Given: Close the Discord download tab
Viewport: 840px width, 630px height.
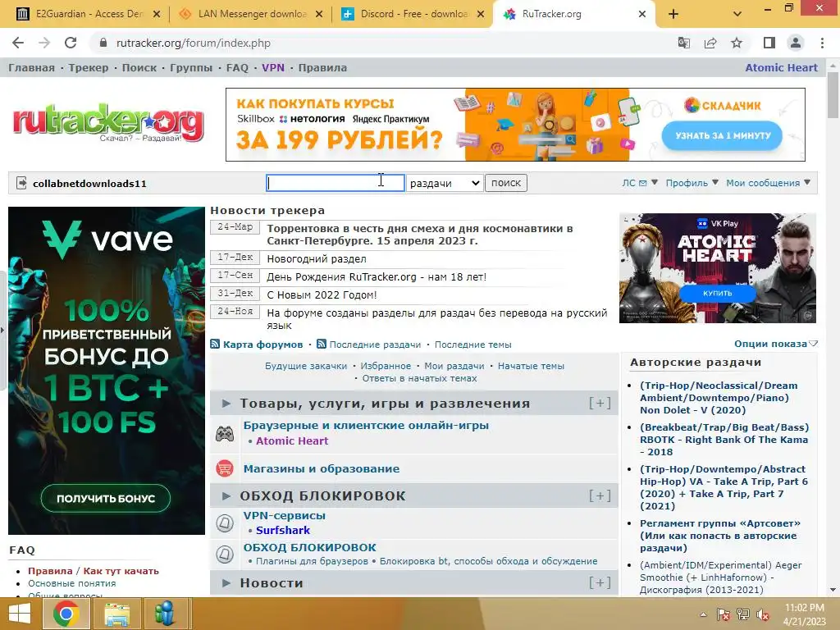Looking at the screenshot, I should 481,14.
